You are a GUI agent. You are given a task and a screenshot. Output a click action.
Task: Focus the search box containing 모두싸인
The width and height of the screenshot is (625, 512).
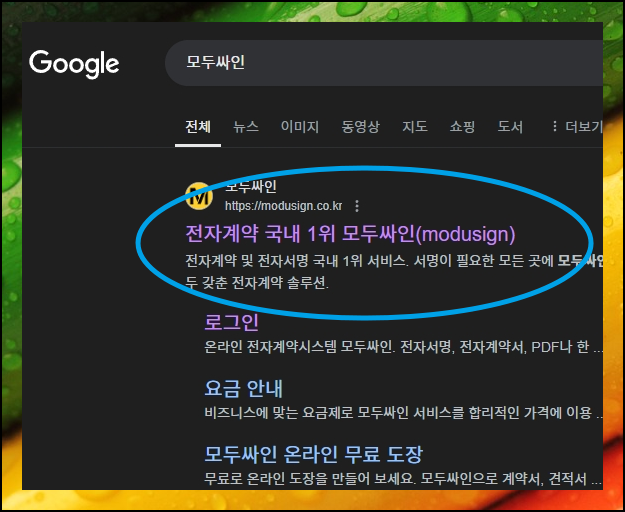384,63
